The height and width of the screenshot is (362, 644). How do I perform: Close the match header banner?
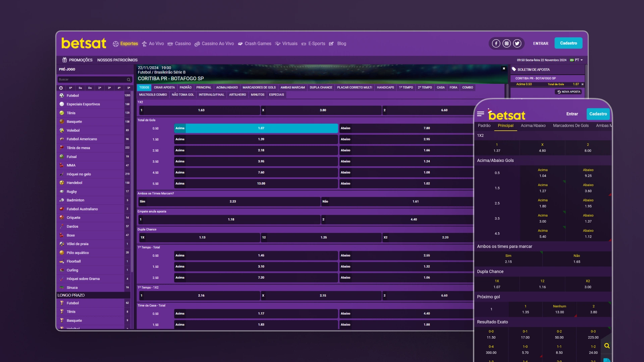pos(504,68)
